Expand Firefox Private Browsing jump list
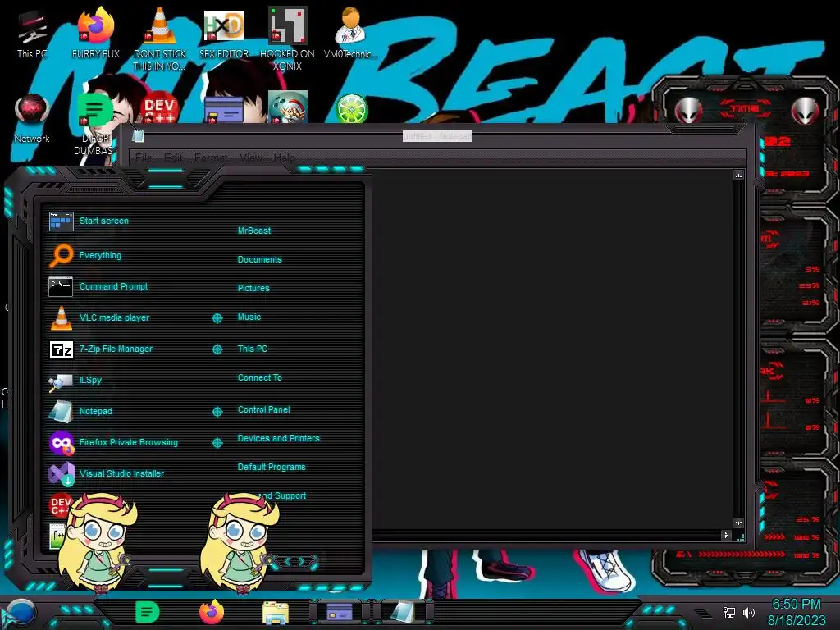840x630 pixels. [x=217, y=442]
